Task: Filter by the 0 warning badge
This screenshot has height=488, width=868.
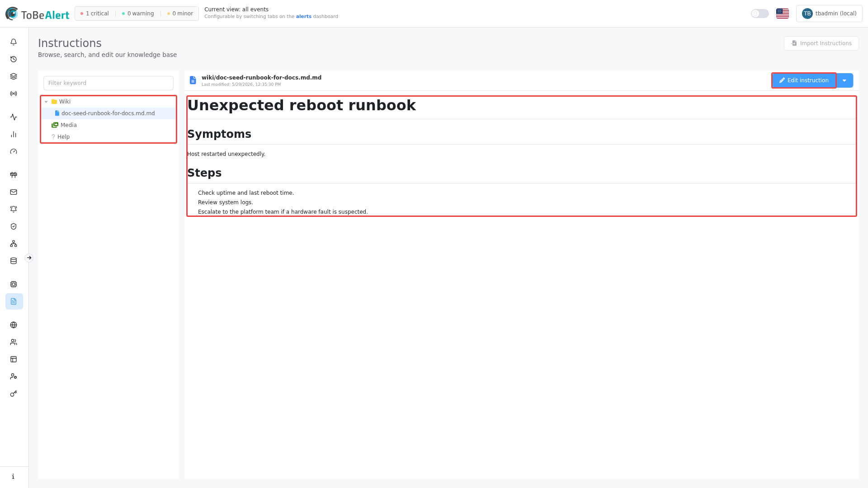Action: [138, 14]
